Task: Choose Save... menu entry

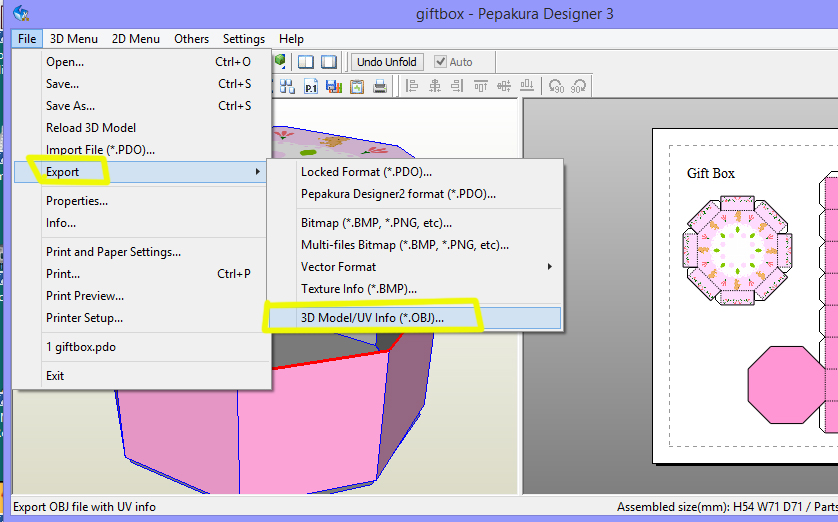Action: (x=142, y=84)
